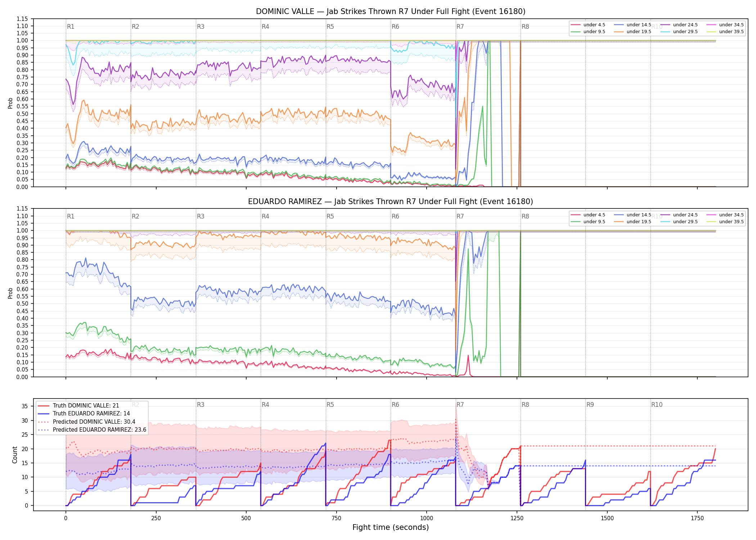Click 'under 24.5' legend entry in middle chart

click(x=679, y=215)
